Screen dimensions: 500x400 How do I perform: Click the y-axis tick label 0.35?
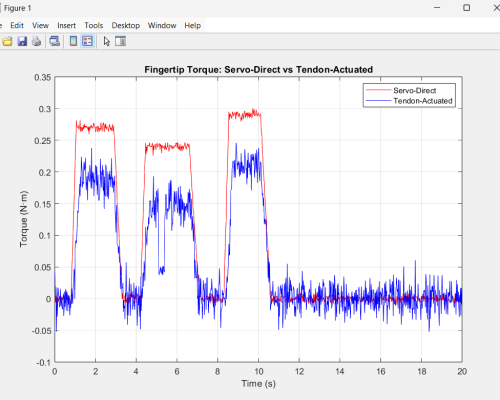pyautogui.click(x=43, y=77)
